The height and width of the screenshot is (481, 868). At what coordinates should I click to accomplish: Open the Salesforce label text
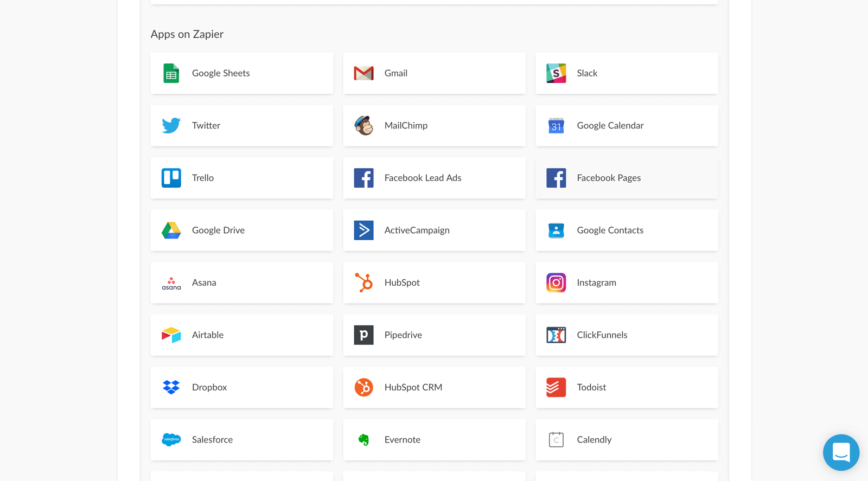tap(212, 440)
